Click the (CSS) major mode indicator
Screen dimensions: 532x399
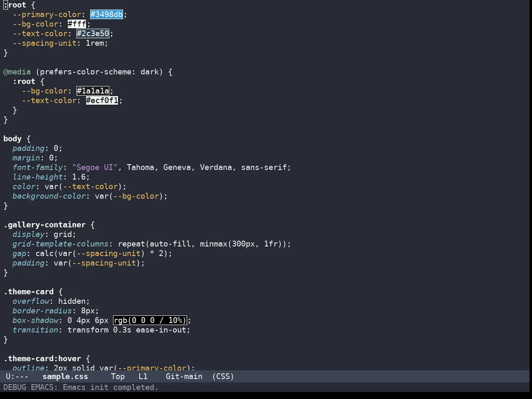pyautogui.click(x=223, y=377)
